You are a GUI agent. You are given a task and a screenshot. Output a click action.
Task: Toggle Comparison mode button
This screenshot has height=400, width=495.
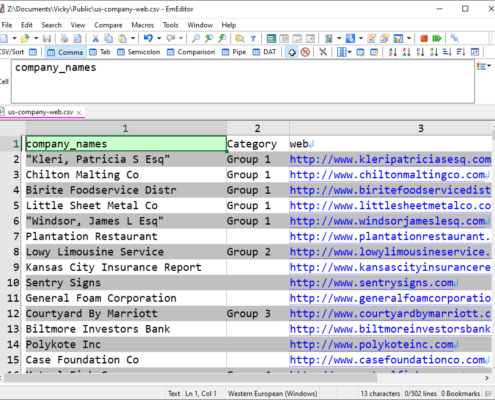click(191, 52)
